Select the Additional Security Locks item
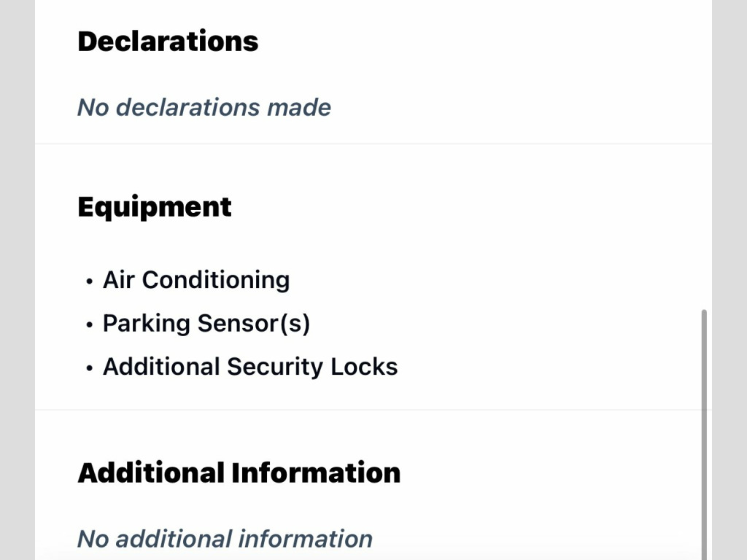Screen dimensions: 747x560 (250, 366)
